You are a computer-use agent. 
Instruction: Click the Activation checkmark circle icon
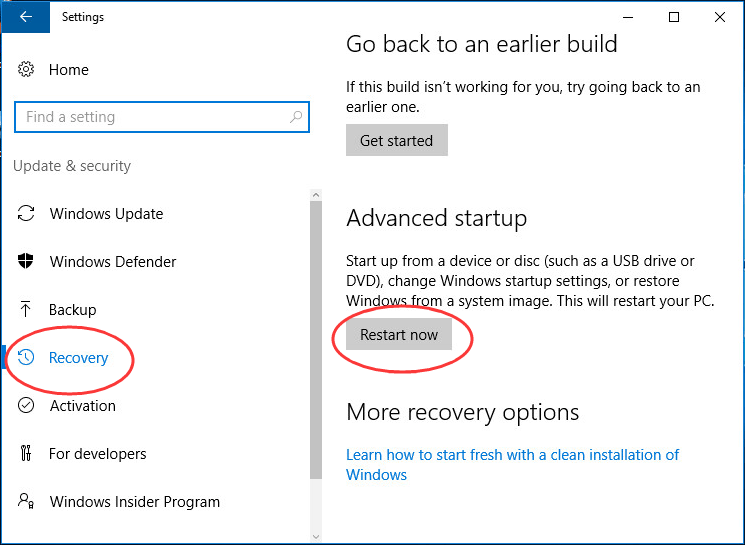tap(26, 406)
